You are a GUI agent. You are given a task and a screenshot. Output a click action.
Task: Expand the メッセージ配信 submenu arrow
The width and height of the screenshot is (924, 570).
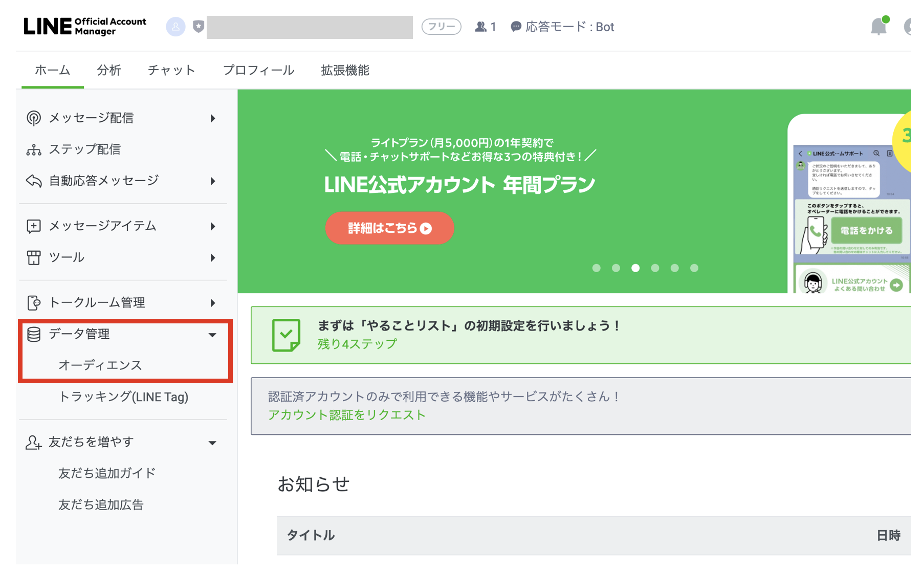point(213,119)
